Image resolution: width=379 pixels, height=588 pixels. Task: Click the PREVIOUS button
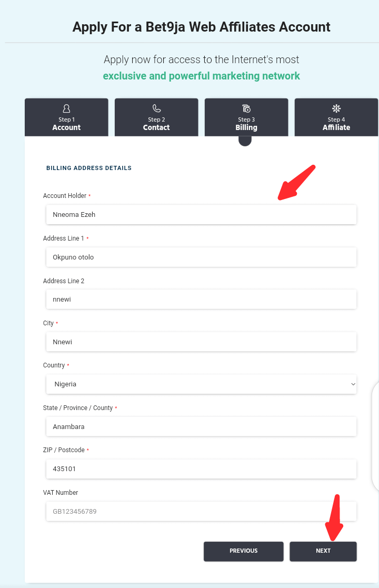[244, 551]
